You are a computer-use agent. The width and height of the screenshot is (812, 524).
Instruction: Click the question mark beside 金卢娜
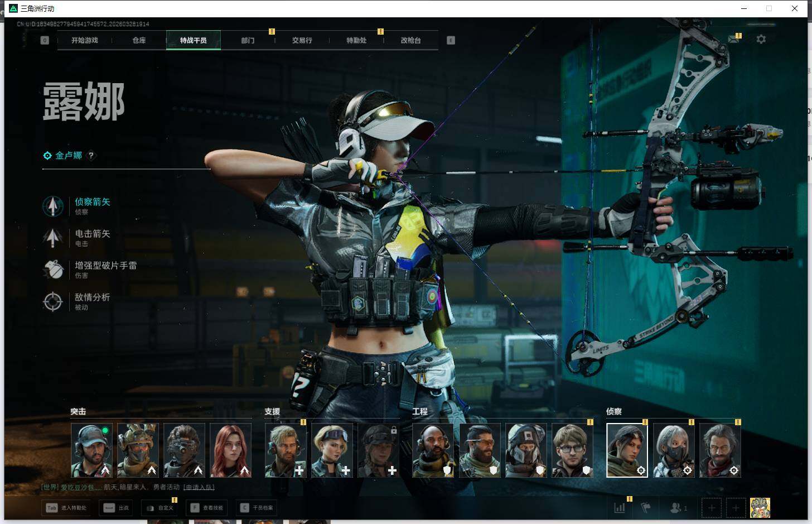(x=91, y=156)
